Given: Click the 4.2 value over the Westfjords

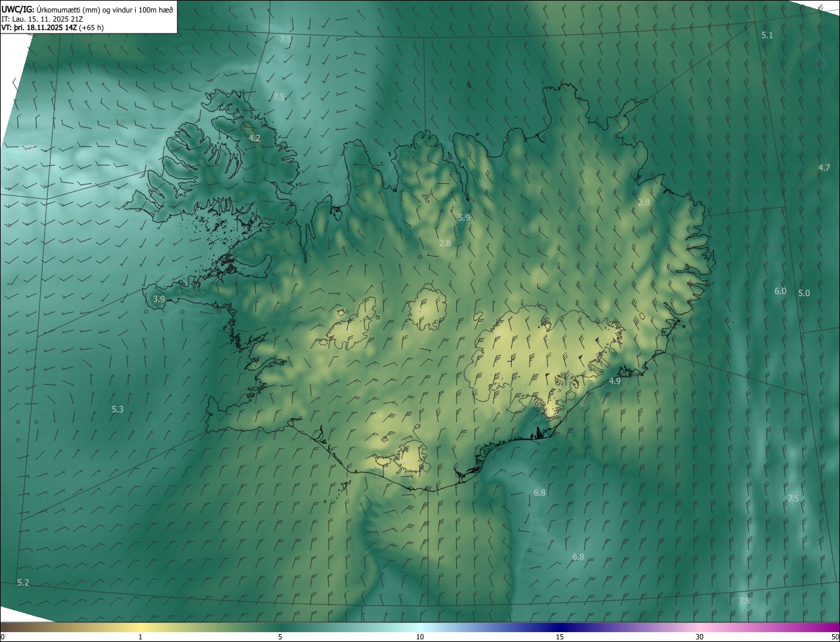Looking at the screenshot, I should [x=255, y=139].
